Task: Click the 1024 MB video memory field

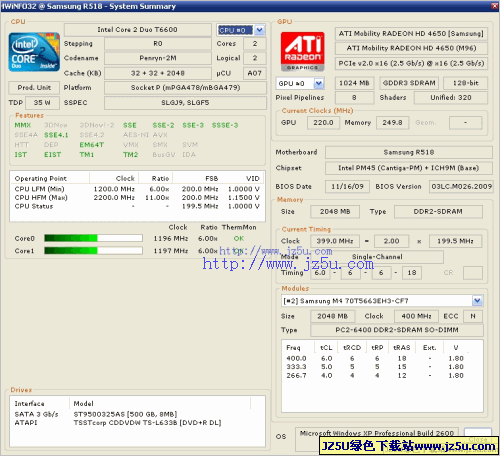Action: (x=354, y=83)
